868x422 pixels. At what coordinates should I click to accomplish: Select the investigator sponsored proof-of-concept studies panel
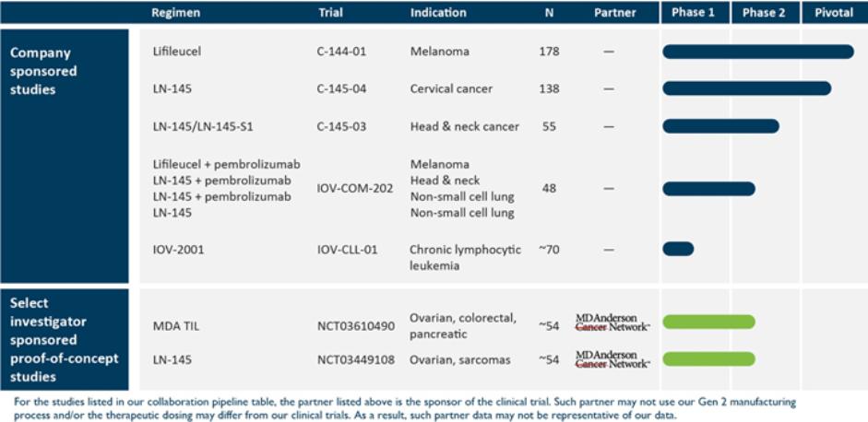click(65, 340)
